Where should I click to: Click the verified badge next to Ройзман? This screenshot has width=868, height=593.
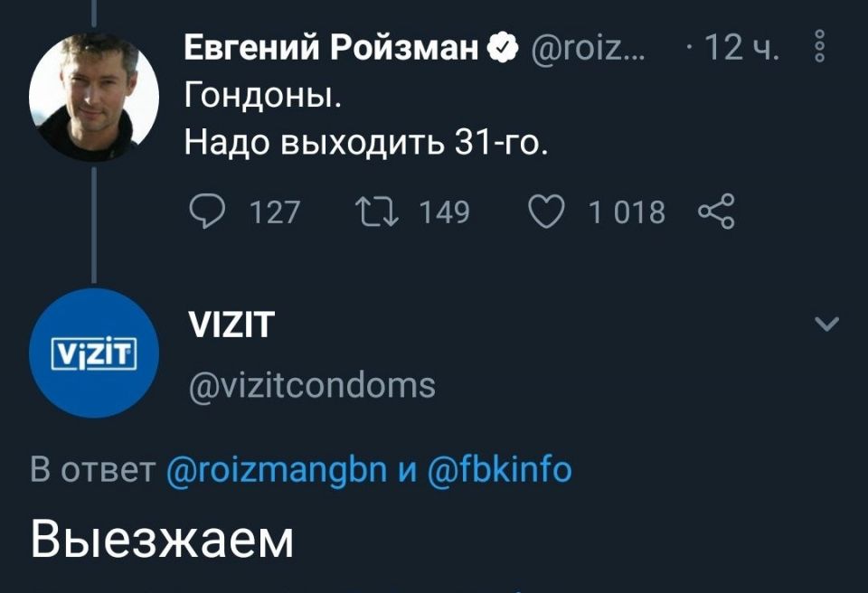[x=503, y=47]
